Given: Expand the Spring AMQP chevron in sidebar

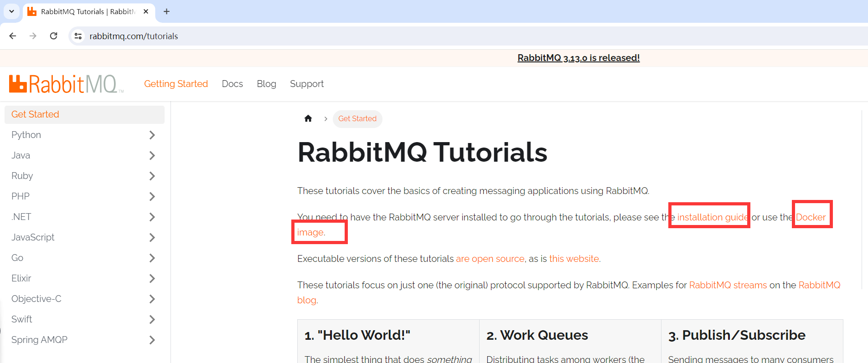Looking at the screenshot, I should click(x=152, y=340).
